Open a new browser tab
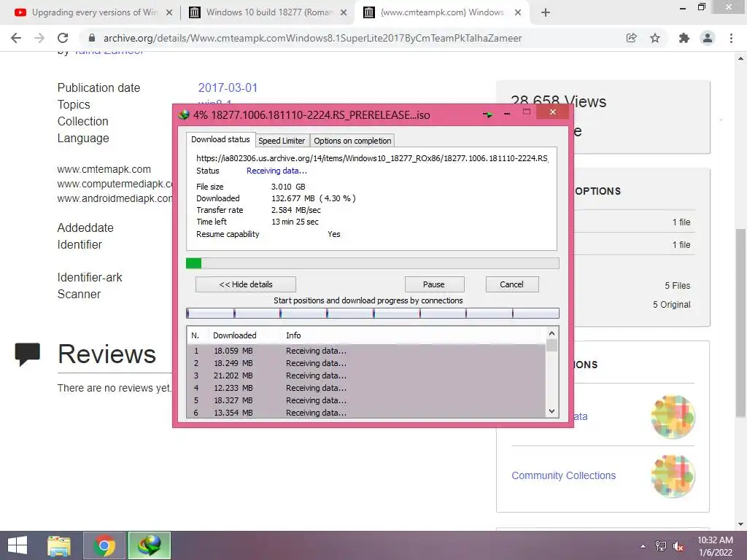Screen dimensions: 747x560 point(546,12)
